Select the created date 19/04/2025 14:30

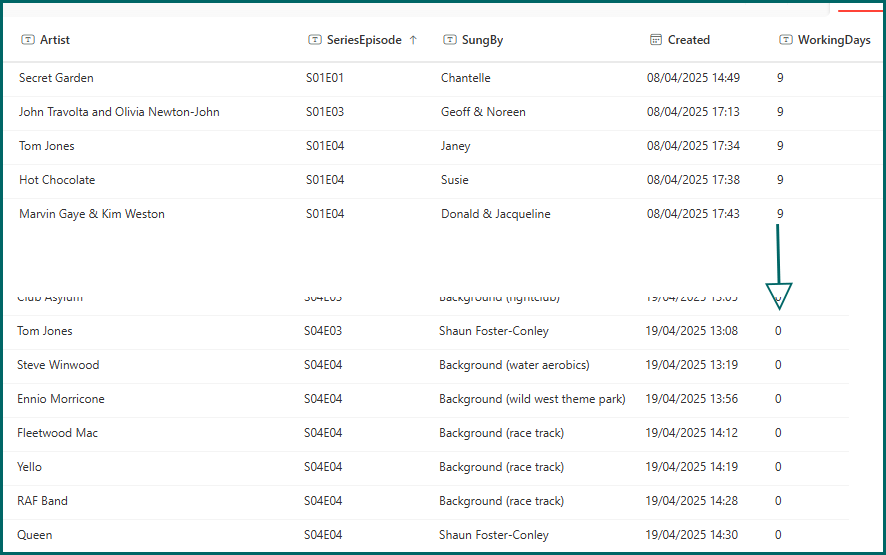pyautogui.click(x=692, y=535)
